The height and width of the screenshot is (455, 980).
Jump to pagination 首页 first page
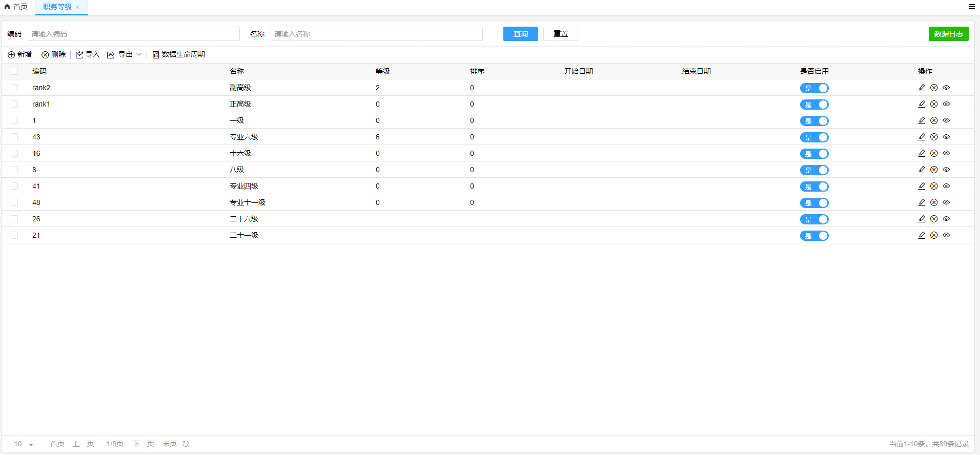(57, 444)
